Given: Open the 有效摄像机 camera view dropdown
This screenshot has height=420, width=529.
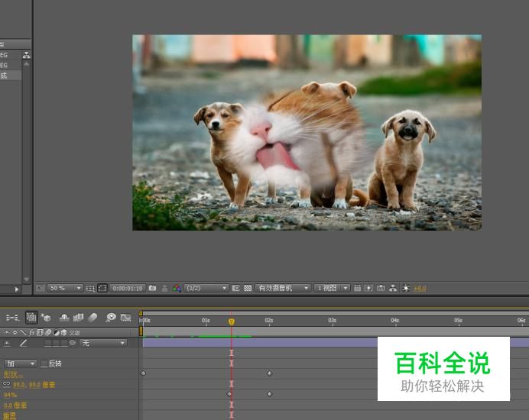Looking at the screenshot, I should tap(283, 288).
